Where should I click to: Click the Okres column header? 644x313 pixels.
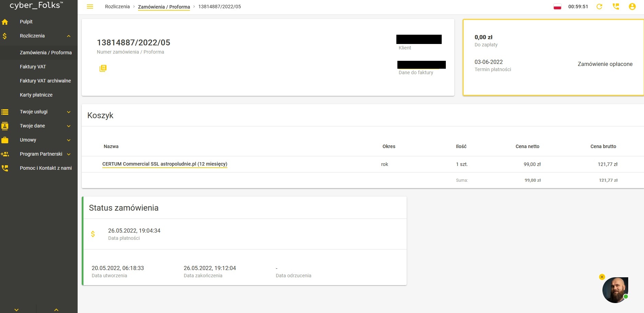[389, 146]
